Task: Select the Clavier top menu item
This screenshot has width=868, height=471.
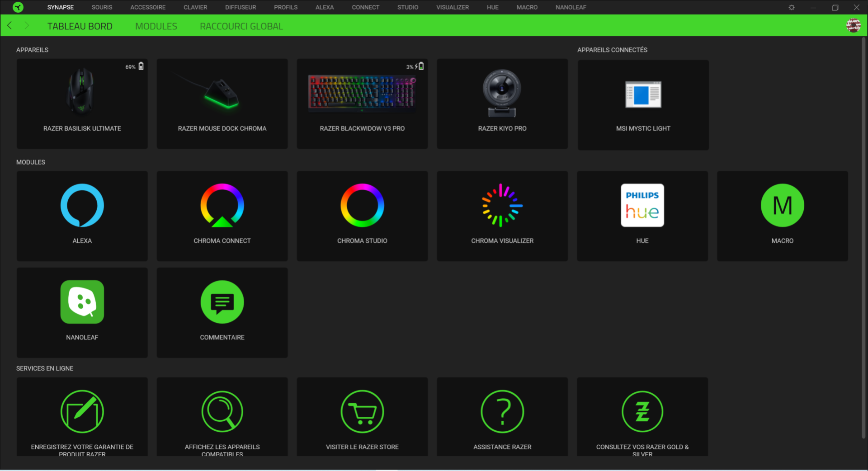Action: [195, 7]
